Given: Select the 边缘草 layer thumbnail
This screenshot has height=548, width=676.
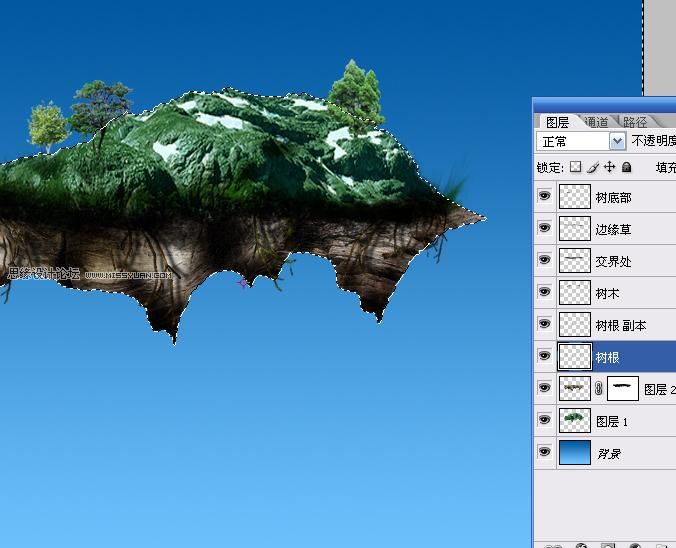Looking at the screenshot, I should [575, 229].
